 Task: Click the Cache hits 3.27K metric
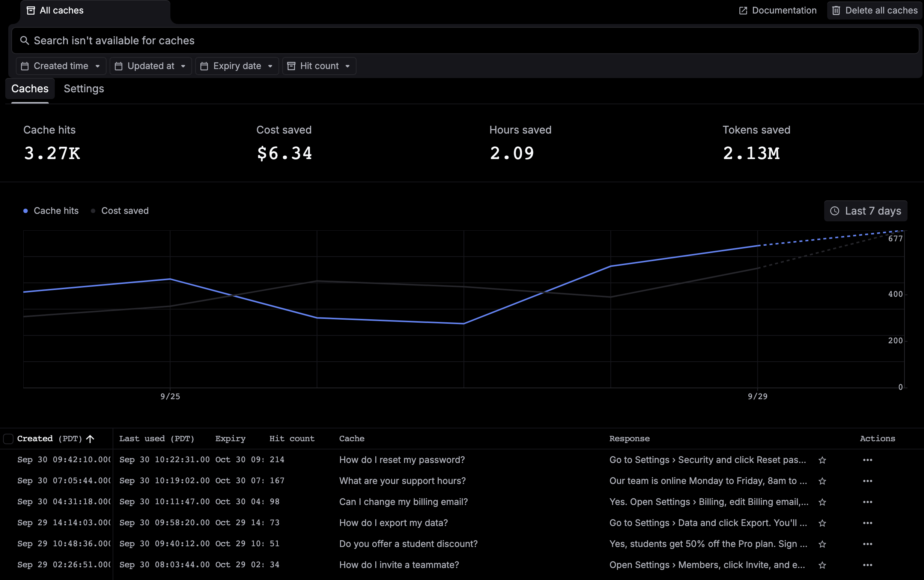[x=52, y=153]
